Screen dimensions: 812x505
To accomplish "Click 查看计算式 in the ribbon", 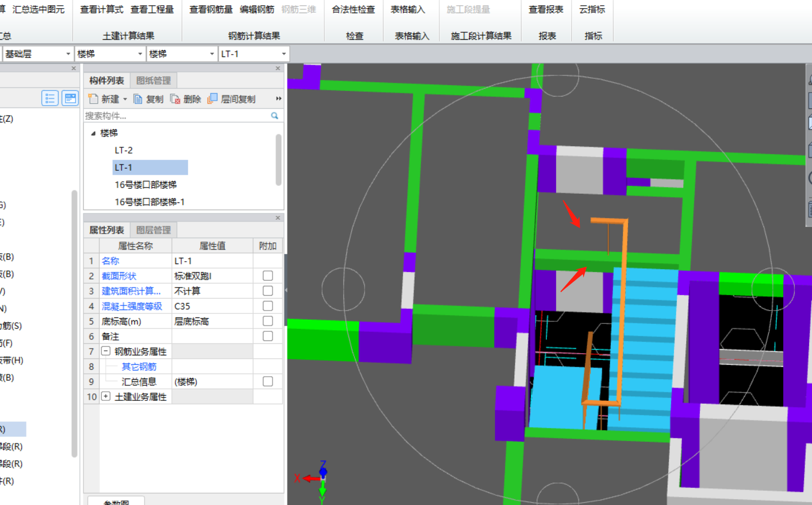I will pos(102,10).
